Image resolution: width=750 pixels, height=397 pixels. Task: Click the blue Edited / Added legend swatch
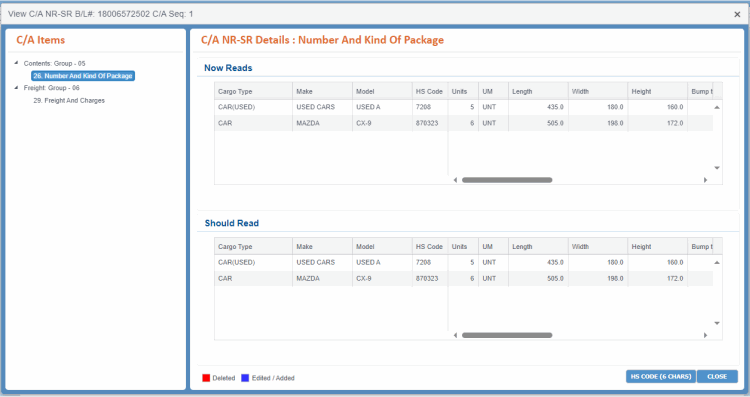pos(245,378)
